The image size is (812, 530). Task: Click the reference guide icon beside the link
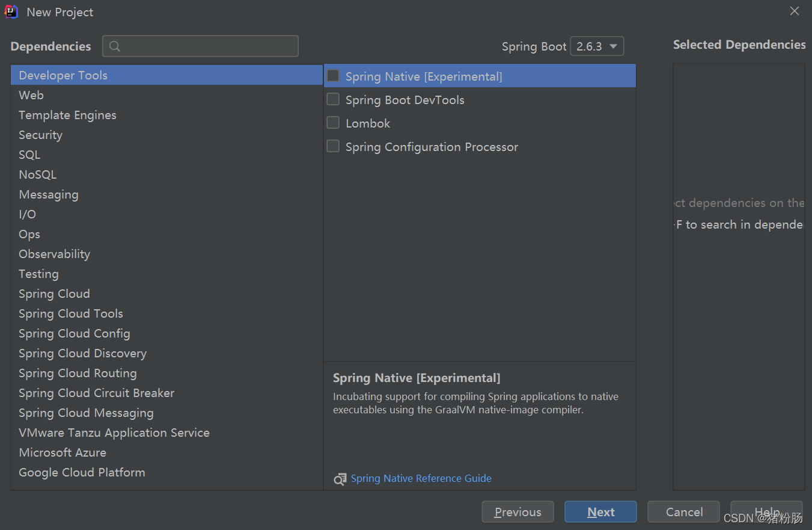coord(340,479)
